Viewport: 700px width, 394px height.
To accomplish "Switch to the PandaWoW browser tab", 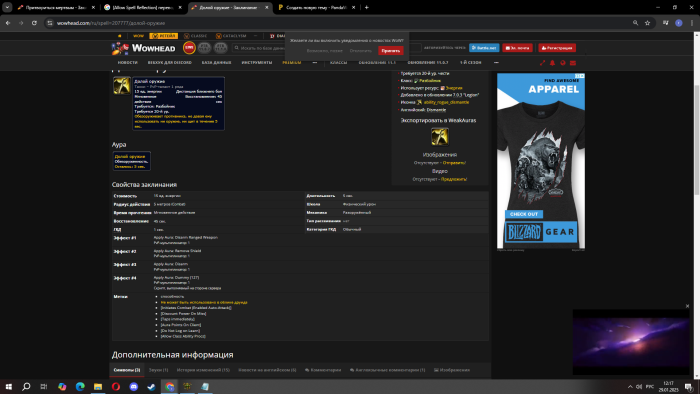I will click(x=316, y=7).
